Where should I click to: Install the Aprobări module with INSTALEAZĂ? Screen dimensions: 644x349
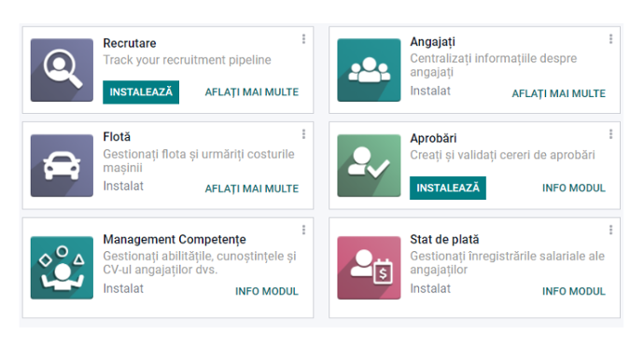tap(448, 188)
